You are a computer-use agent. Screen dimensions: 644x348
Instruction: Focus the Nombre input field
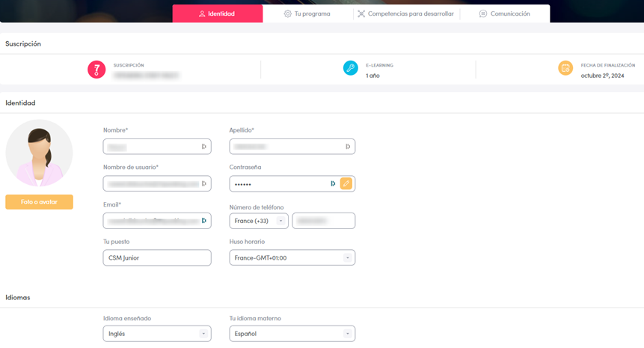click(x=157, y=147)
